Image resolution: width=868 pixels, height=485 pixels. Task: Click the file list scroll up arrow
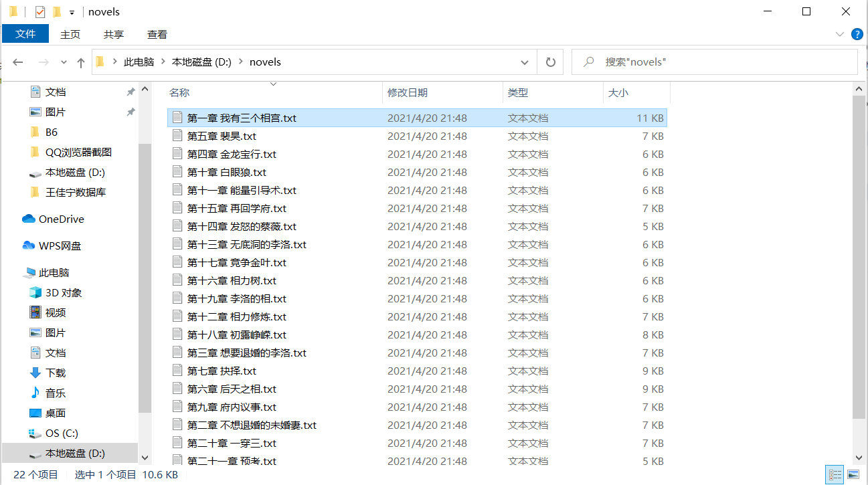859,89
